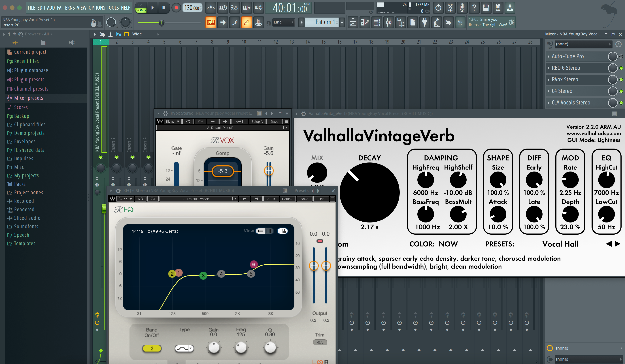
Task: Open the Mixer view icon
Action: coord(389,23)
